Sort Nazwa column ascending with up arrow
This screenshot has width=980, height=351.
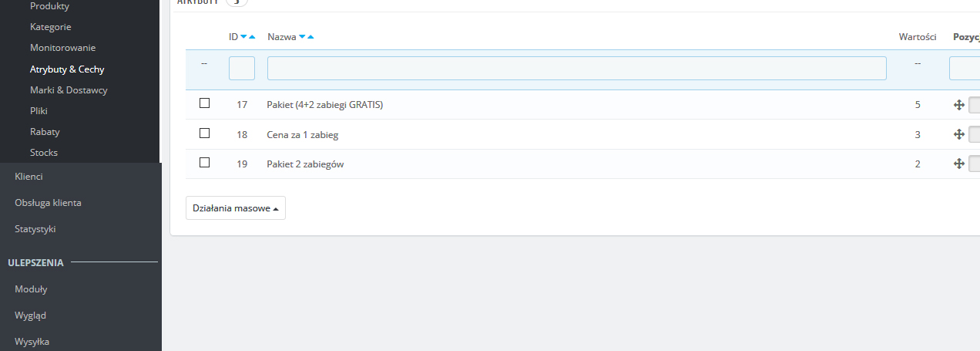[310, 37]
